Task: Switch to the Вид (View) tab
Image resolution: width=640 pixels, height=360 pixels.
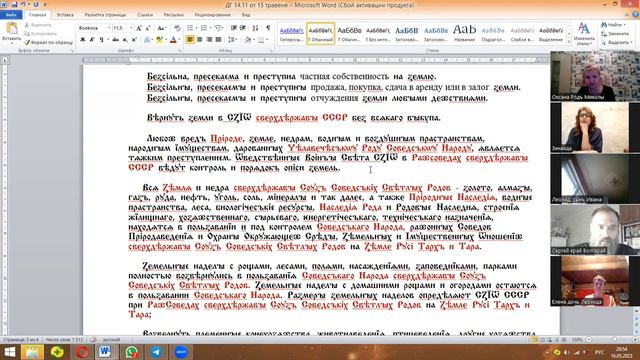Action: click(x=246, y=15)
